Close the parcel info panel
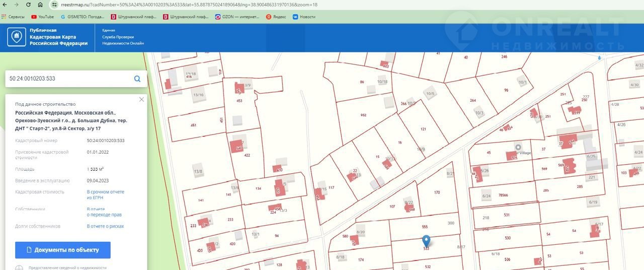 tap(141, 100)
